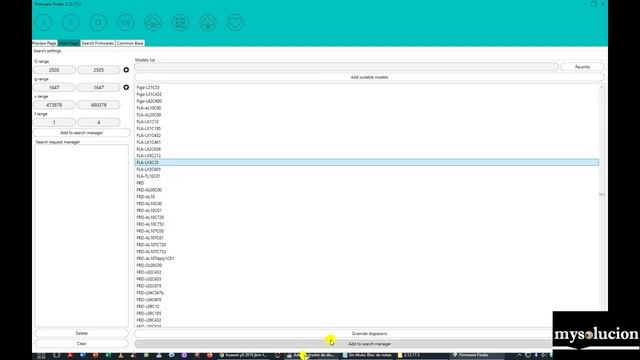Open the Chrome huawei taskbar item
The height and width of the screenshot is (360, 640).
pyautogui.click(x=243, y=356)
